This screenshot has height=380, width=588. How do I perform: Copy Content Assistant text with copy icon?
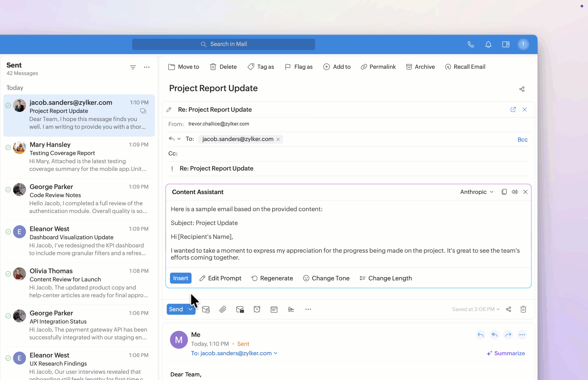pyautogui.click(x=504, y=192)
